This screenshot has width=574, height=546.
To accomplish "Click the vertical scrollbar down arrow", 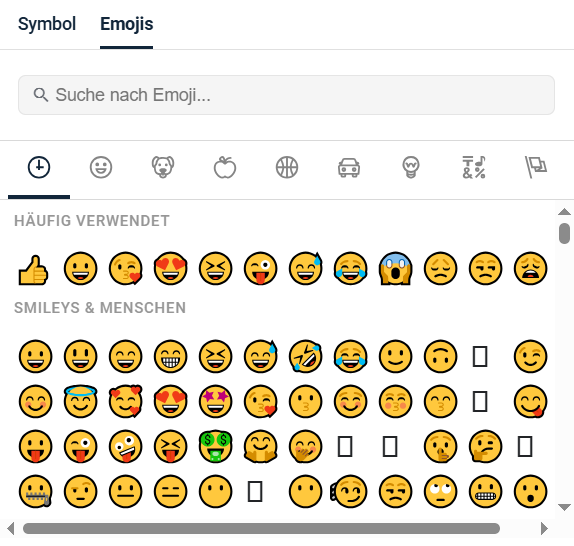I will [x=564, y=507].
